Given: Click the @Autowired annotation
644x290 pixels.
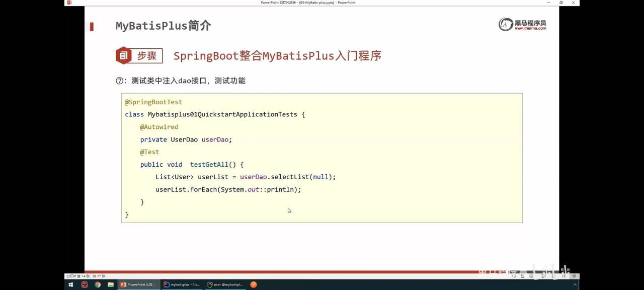Looking at the screenshot, I should tap(159, 127).
